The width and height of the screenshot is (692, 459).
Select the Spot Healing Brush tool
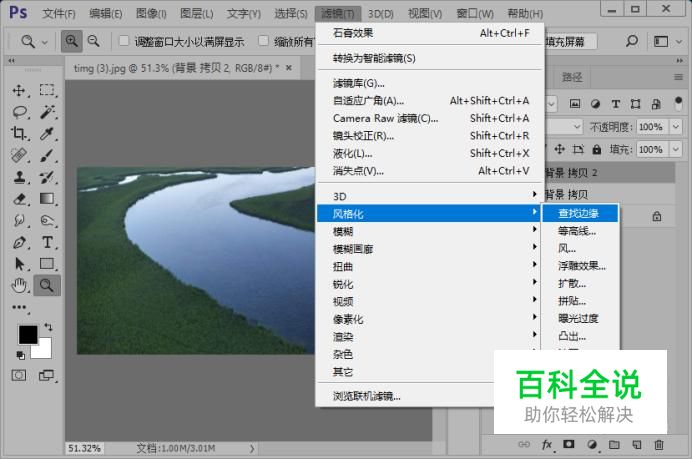[x=19, y=155]
